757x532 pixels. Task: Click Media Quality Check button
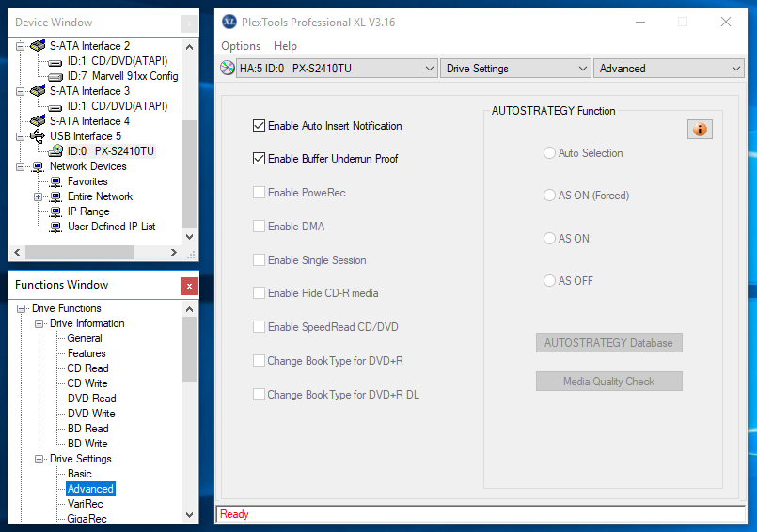pos(608,382)
